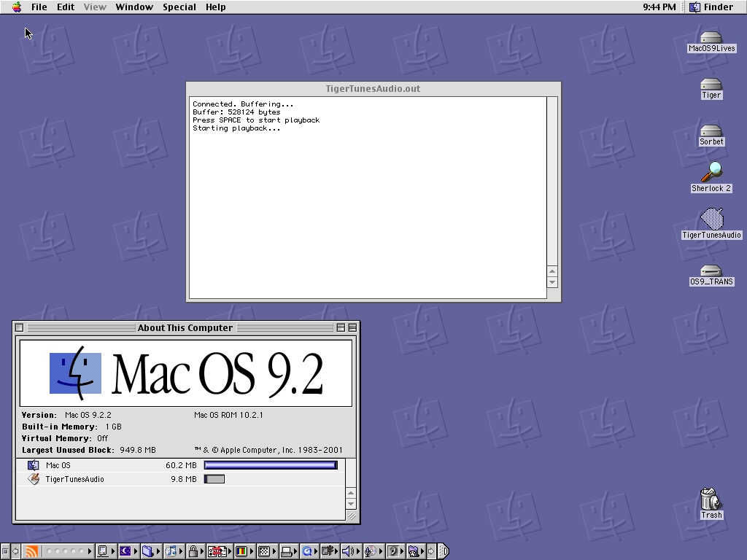Open the Speakable Items ear module
The image size is (747, 560).
395,551
